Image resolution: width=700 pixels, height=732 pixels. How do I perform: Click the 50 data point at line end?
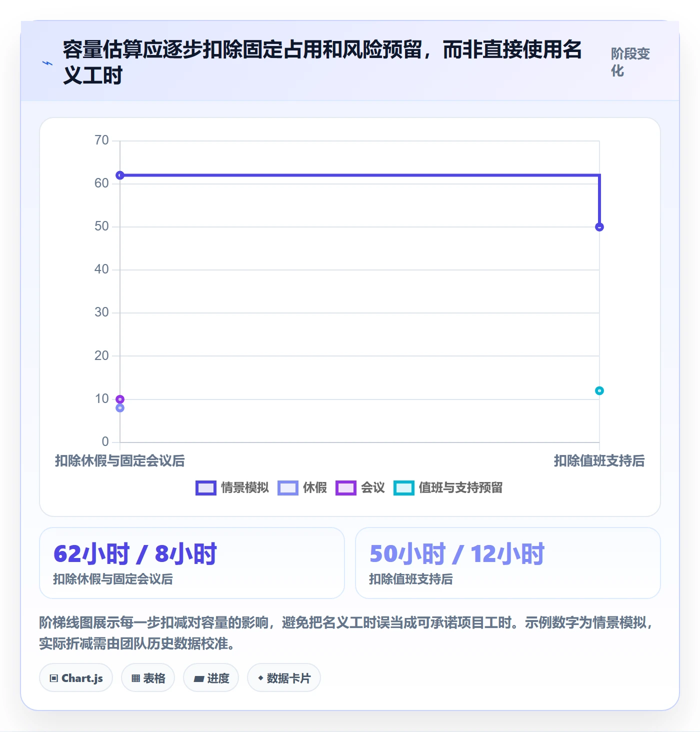click(599, 227)
